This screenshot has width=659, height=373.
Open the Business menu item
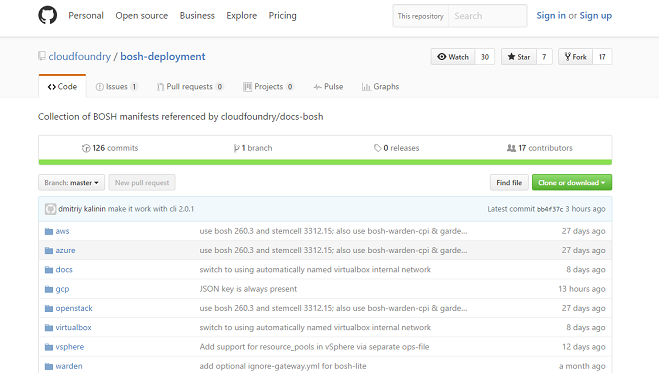pos(197,16)
